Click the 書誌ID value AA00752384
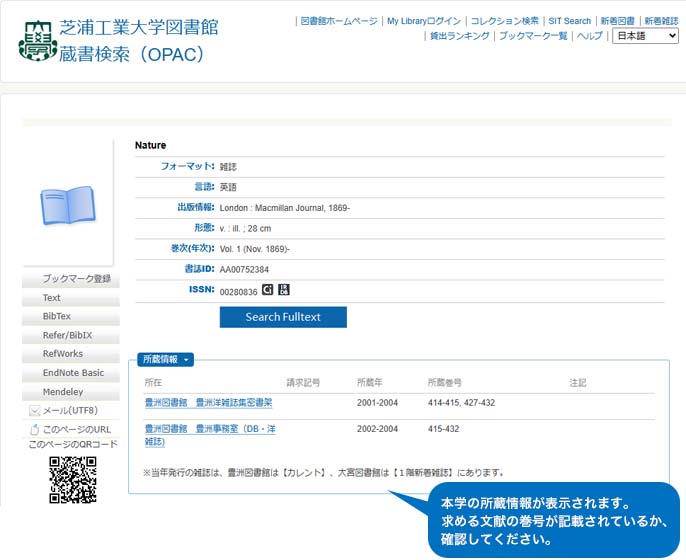The height and width of the screenshot is (560, 686). point(244,270)
